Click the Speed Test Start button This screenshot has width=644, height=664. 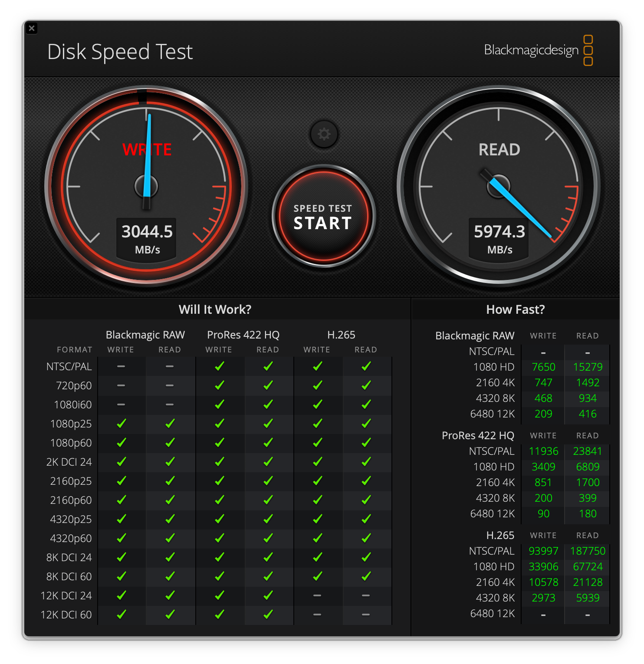tap(323, 216)
